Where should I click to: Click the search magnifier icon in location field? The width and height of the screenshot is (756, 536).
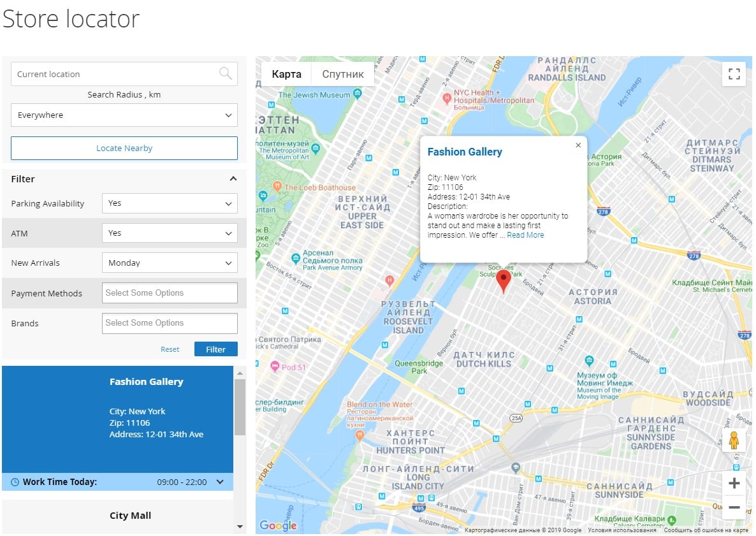(225, 74)
